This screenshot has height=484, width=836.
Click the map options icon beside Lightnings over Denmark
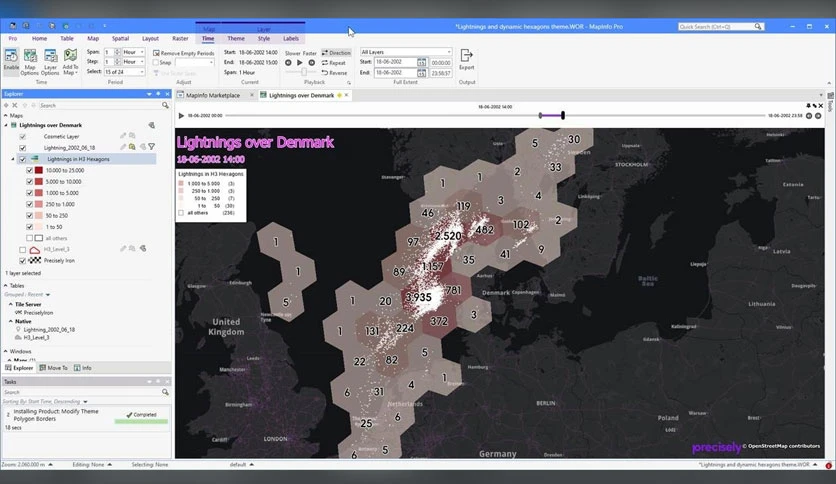[x=151, y=125]
